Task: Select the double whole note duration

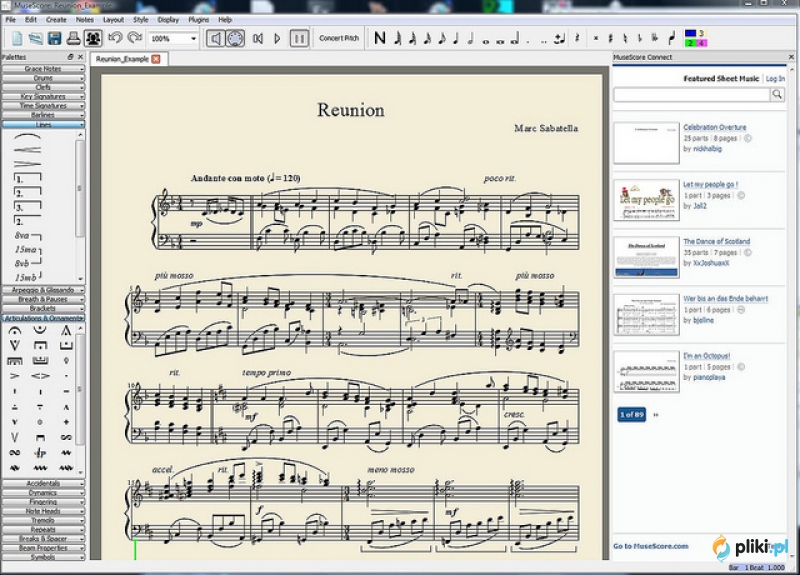Action: pyautogui.click(x=500, y=40)
